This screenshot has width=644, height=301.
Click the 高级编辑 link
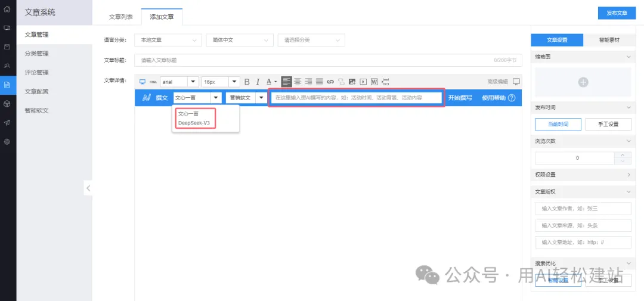[x=497, y=82]
